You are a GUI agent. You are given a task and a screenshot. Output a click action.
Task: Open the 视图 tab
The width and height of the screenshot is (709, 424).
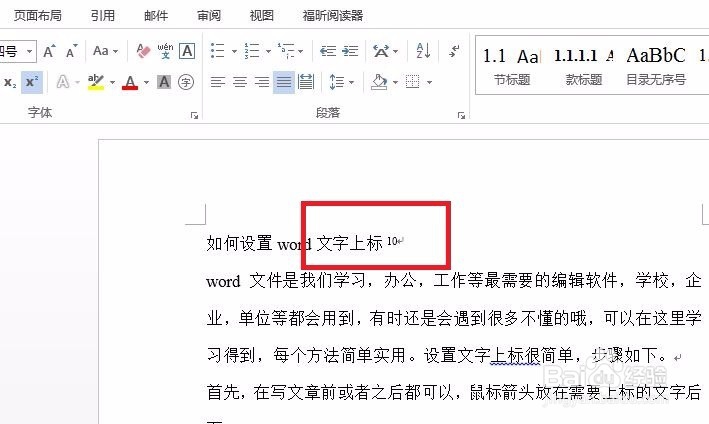tap(262, 15)
